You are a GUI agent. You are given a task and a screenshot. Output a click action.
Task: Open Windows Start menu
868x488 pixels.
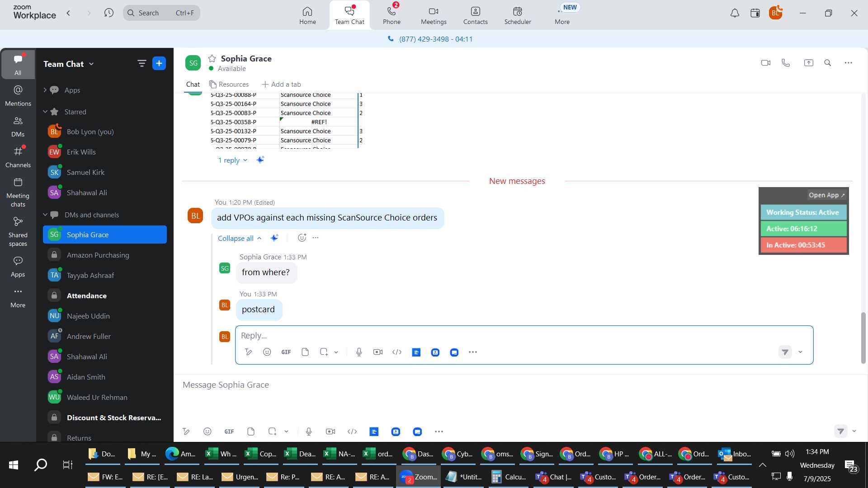click(14, 465)
